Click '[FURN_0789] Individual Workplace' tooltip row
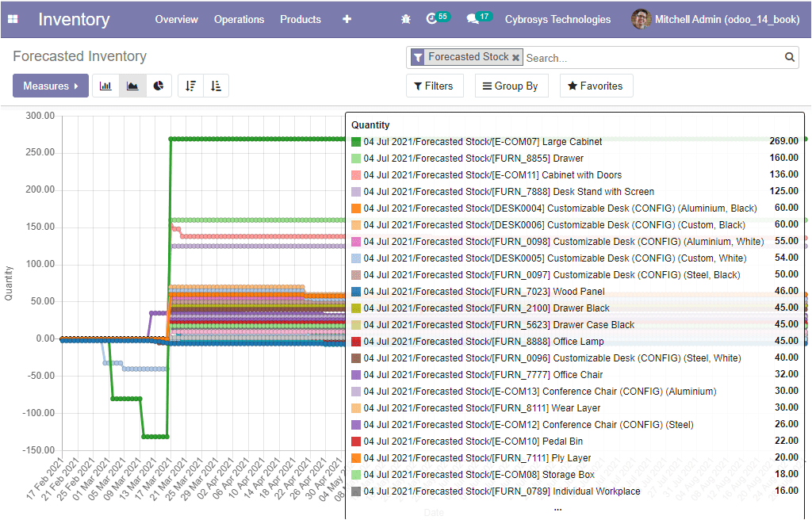 point(575,491)
